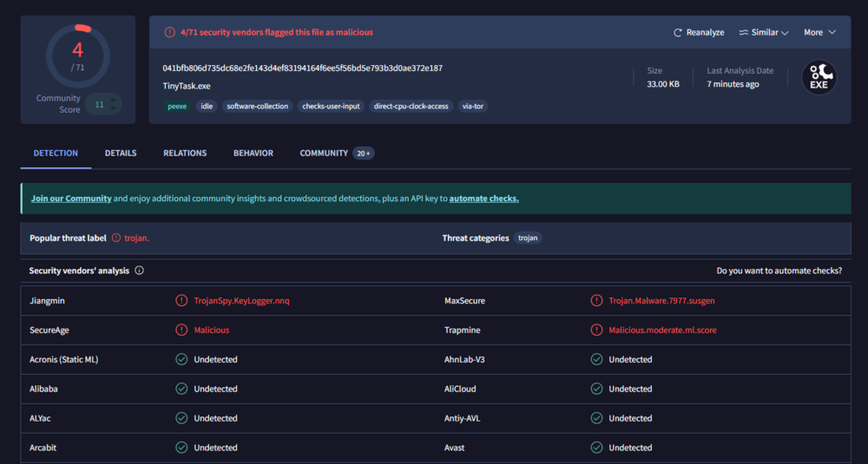The height and width of the screenshot is (464, 868).
Task: Click the MaxSecure vendor name
Action: (465, 301)
